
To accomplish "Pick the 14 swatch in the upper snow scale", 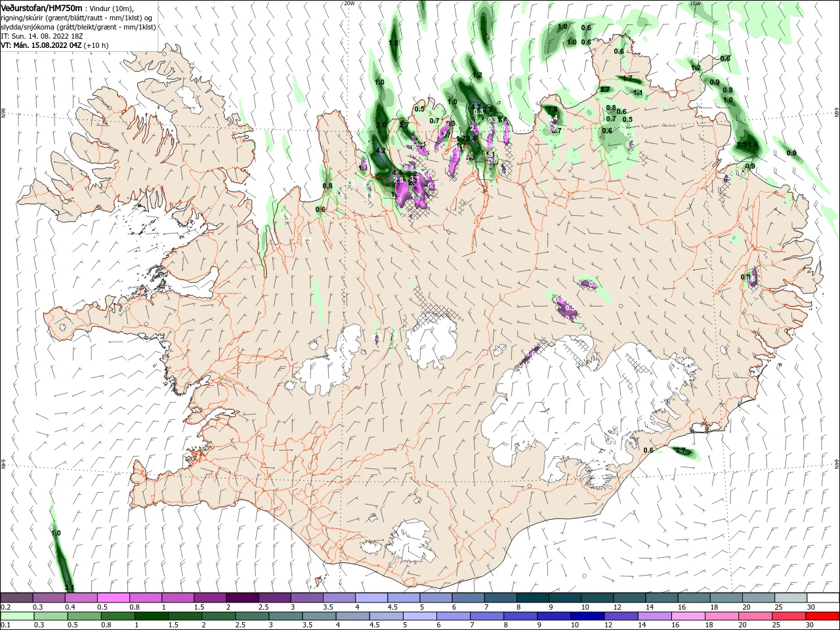I will [662, 598].
